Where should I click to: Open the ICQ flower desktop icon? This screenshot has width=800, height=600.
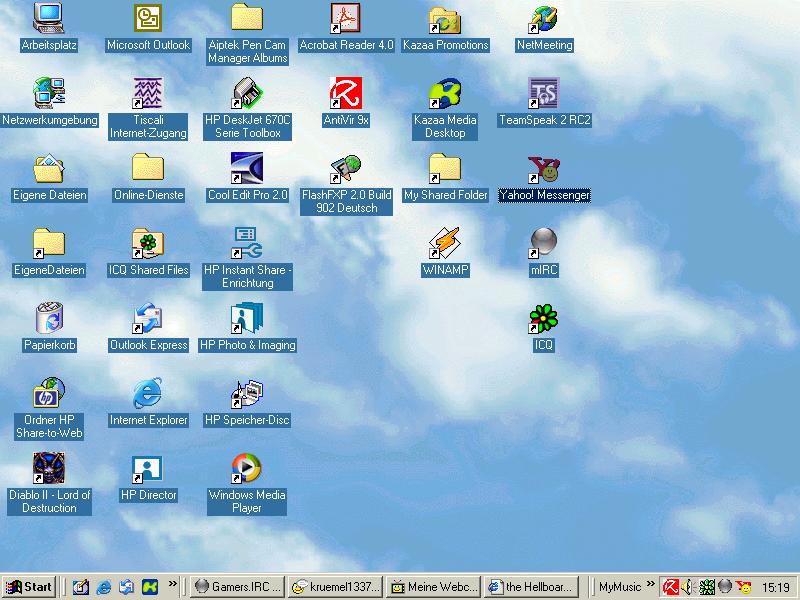click(x=543, y=319)
